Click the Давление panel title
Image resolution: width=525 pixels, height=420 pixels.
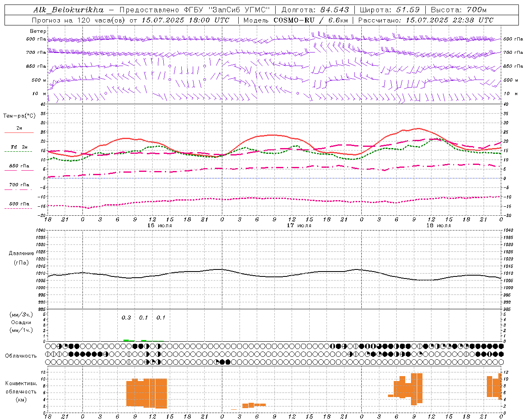tap(21, 253)
